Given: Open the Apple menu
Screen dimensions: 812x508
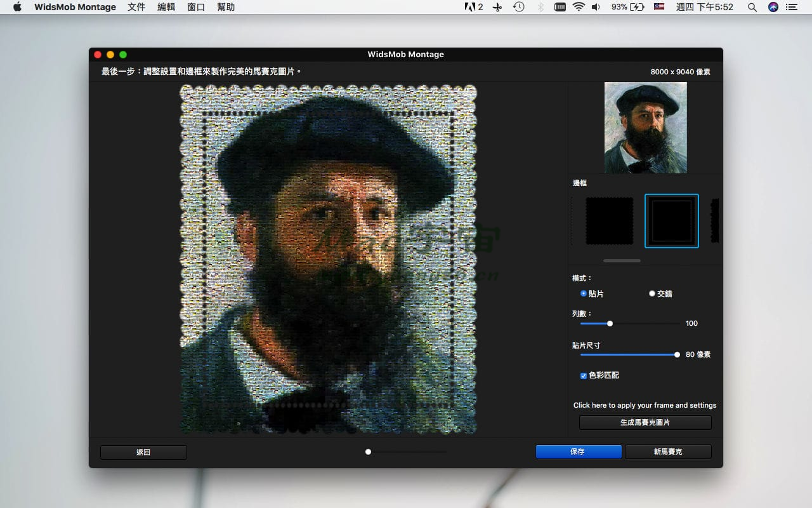Looking at the screenshot, I should pos(17,7).
